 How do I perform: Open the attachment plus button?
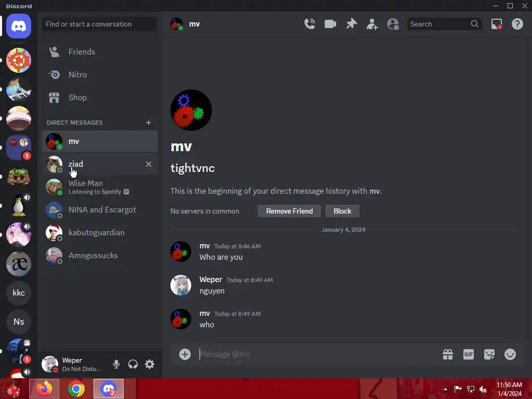point(185,354)
